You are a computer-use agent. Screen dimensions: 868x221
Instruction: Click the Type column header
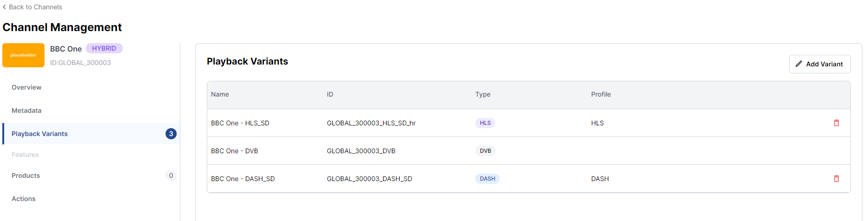[x=482, y=94]
